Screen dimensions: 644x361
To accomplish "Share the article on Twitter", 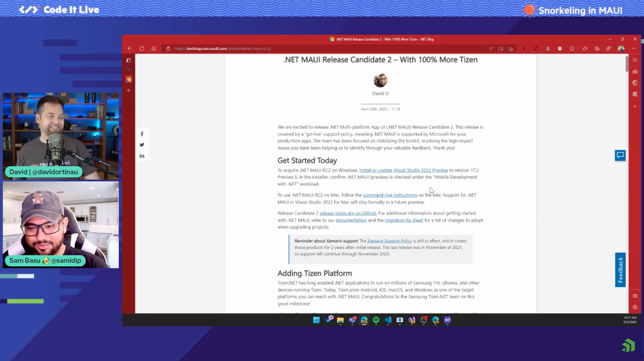I will point(142,145).
